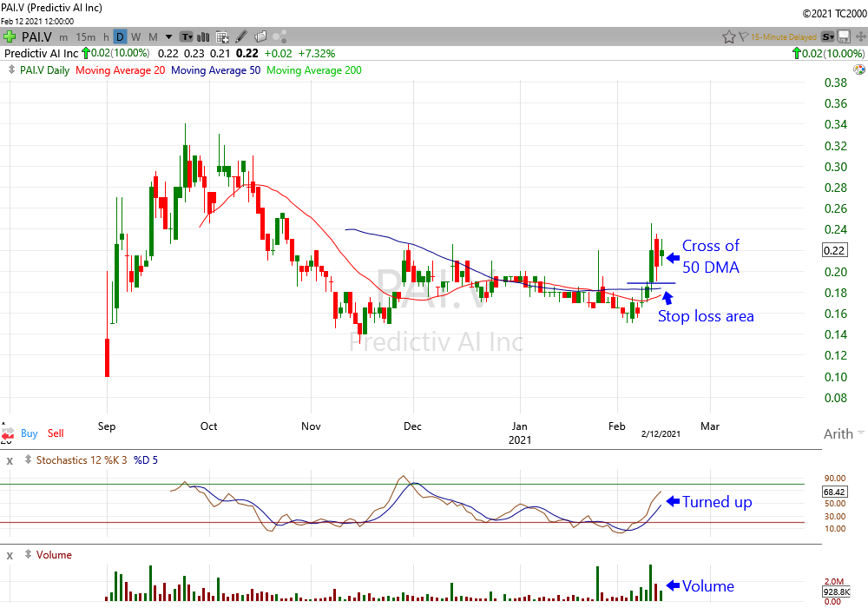Click the Volume pane move handle
The width and height of the screenshot is (868, 608).
(28, 554)
